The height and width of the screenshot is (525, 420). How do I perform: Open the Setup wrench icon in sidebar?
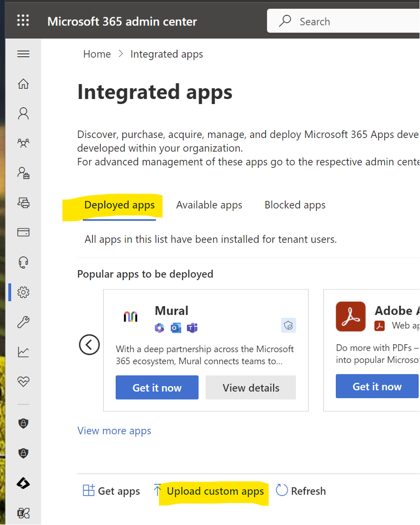click(x=23, y=322)
